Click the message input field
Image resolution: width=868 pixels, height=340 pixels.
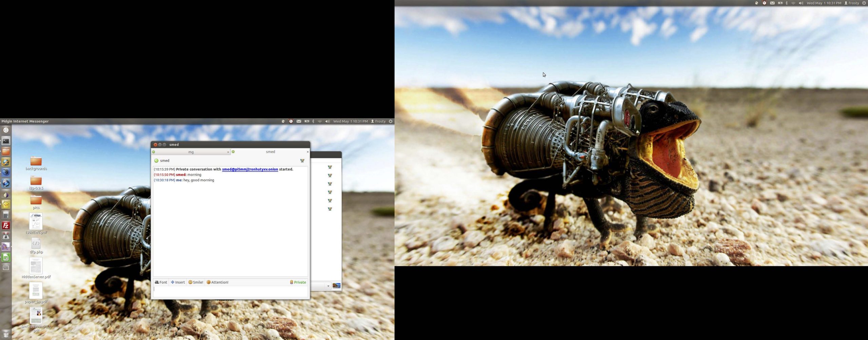(x=230, y=291)
